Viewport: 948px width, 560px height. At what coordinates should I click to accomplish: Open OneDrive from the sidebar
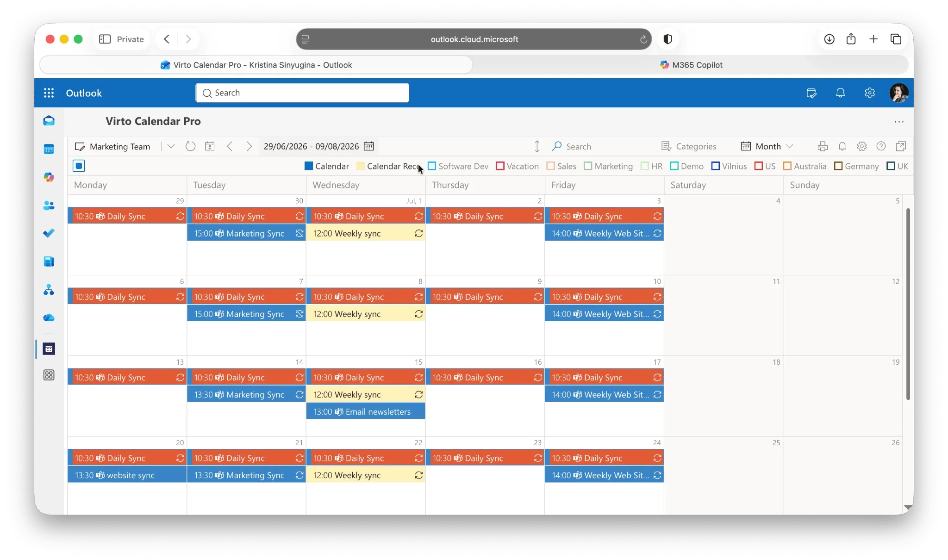[x=49, y=318]
